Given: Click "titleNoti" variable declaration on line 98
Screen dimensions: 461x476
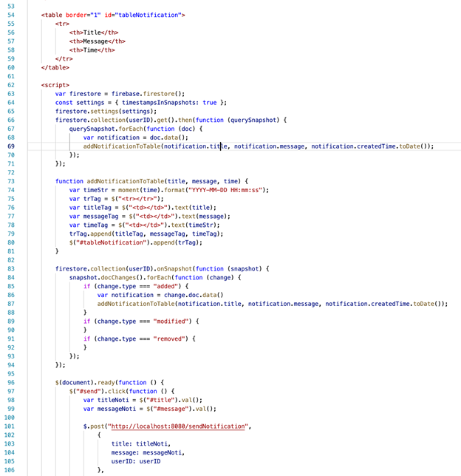Looking at the screenshot, I should (x=113, y=400).
